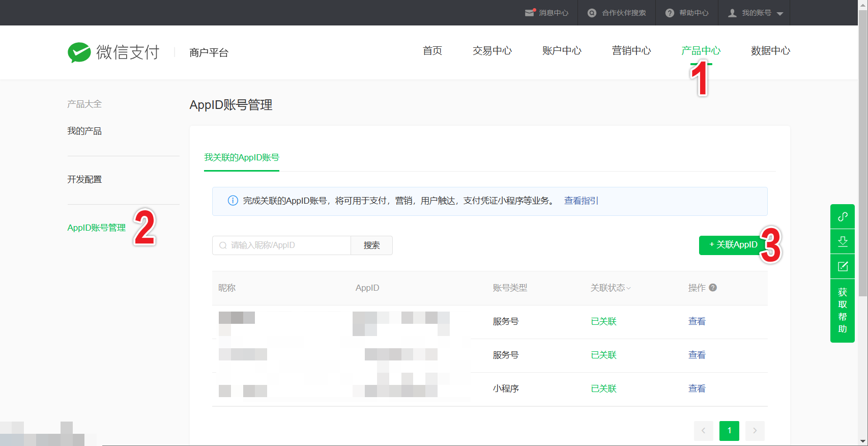
Task: Go to previous page arrow
Action: (x=703, y=431)
